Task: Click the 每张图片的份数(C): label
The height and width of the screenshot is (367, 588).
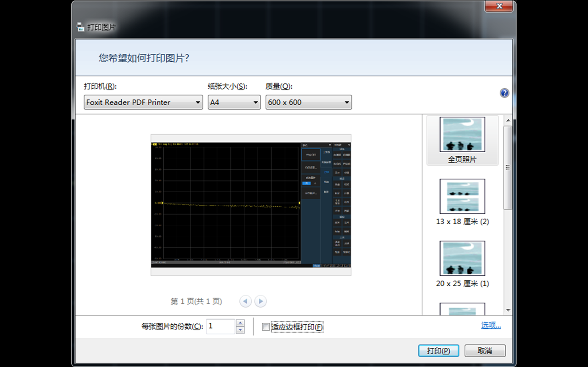Action: 172,327
